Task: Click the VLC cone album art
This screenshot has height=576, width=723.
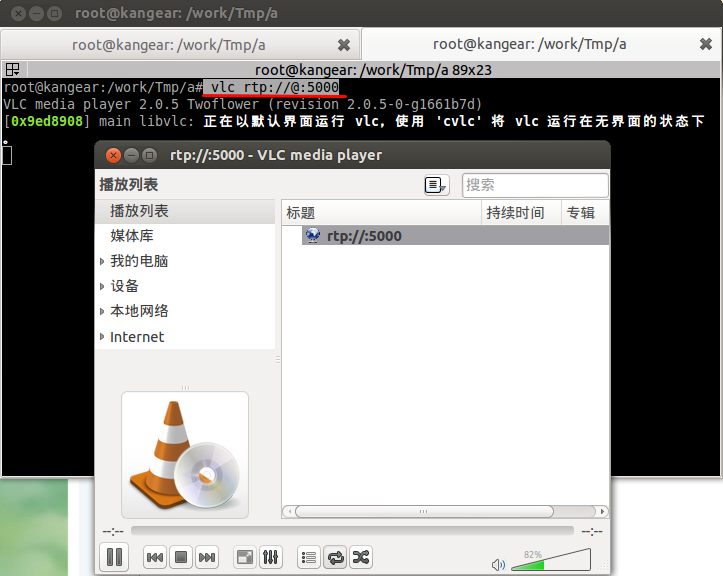Action: pos(185,455)
